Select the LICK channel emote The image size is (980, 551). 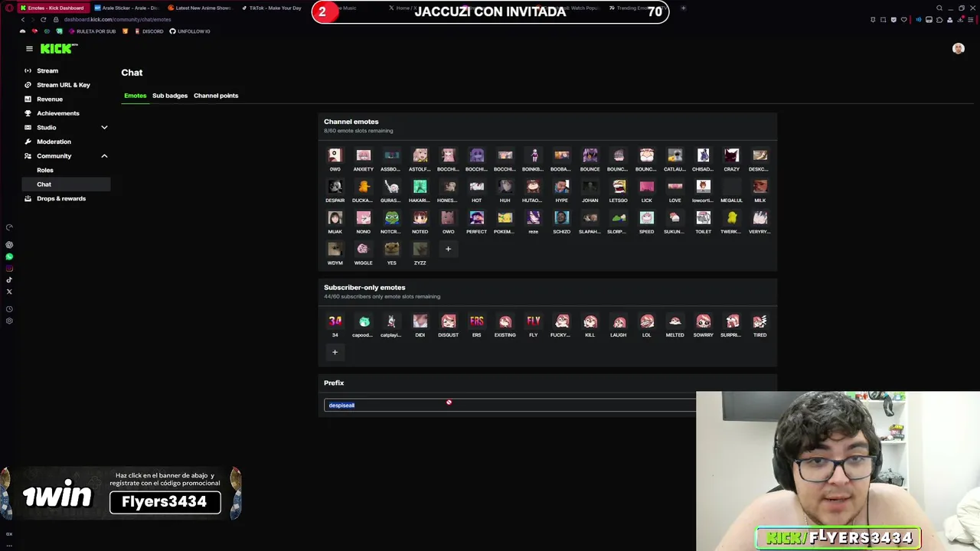click(646, 191)
